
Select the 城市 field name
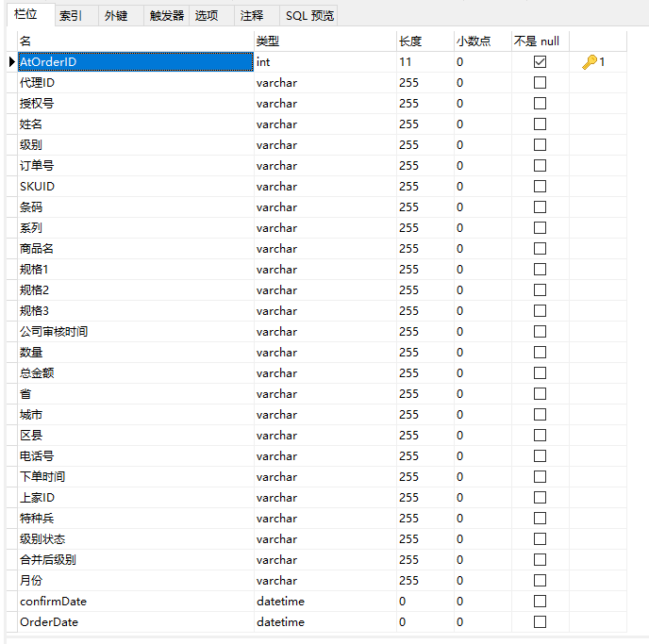point(136,415)
